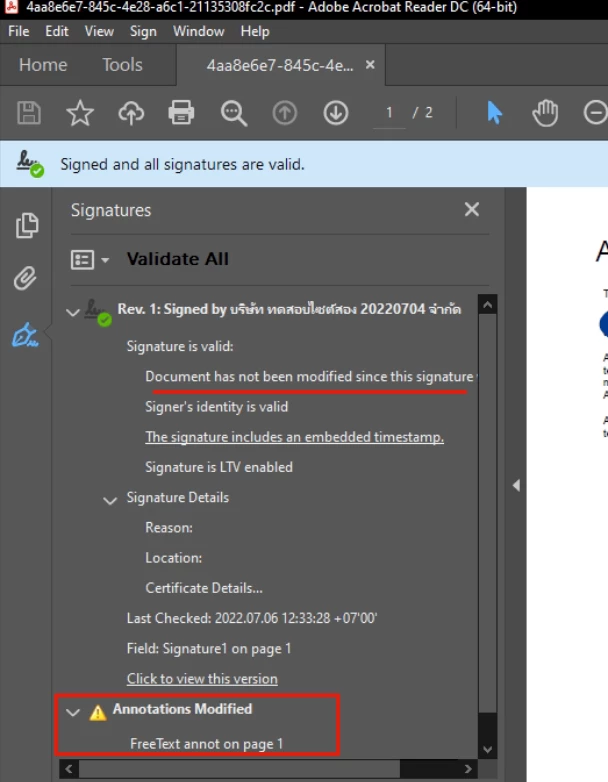Viewport: 608px width, 782px height.
Task: Click the signature status icon in banner
Action: 29,164
